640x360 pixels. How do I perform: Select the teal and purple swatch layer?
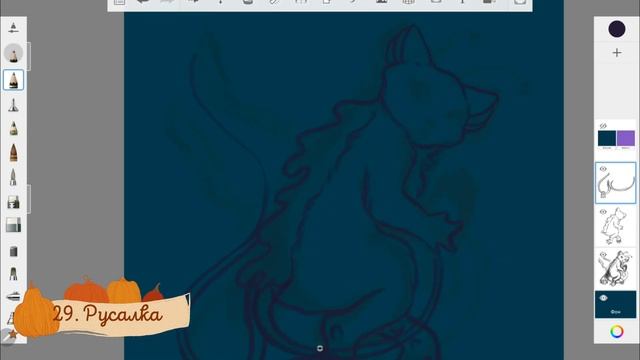(616, 139)
